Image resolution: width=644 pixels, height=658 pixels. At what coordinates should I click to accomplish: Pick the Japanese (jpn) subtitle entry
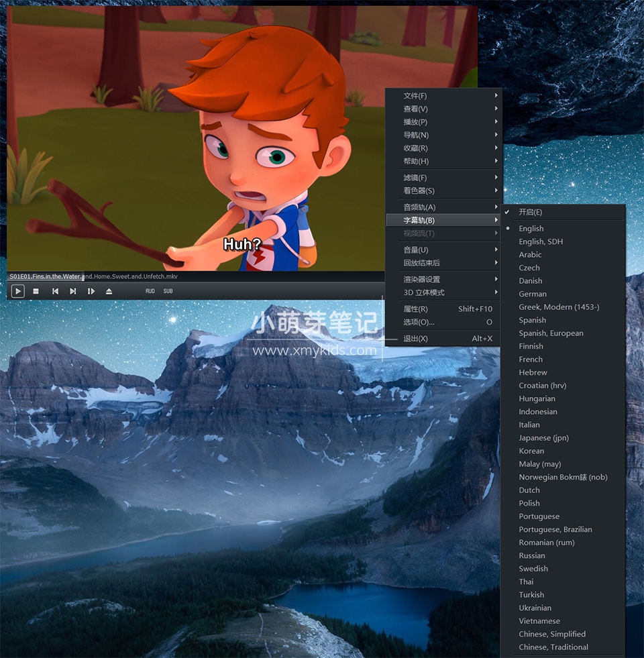coord(543,438)
